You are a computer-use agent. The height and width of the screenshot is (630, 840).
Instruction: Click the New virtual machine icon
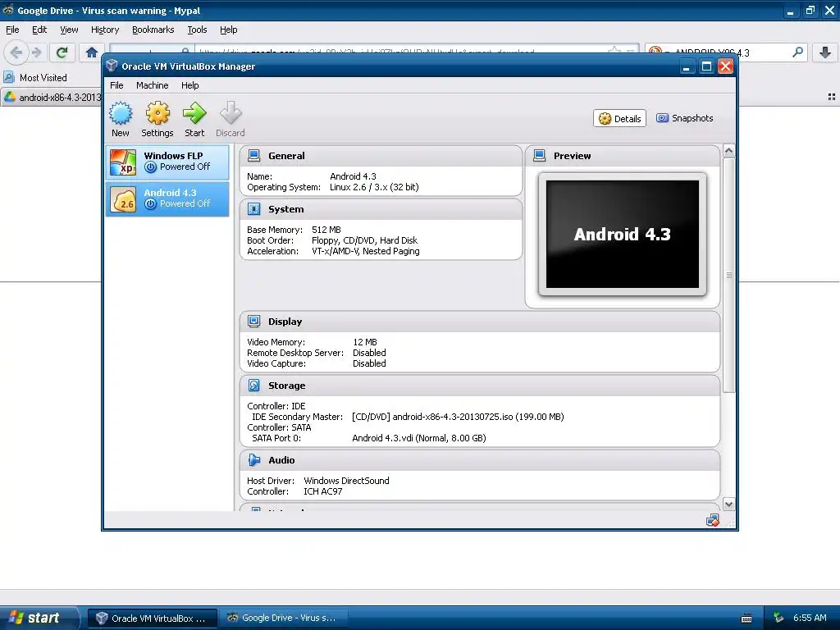(121, 113)
